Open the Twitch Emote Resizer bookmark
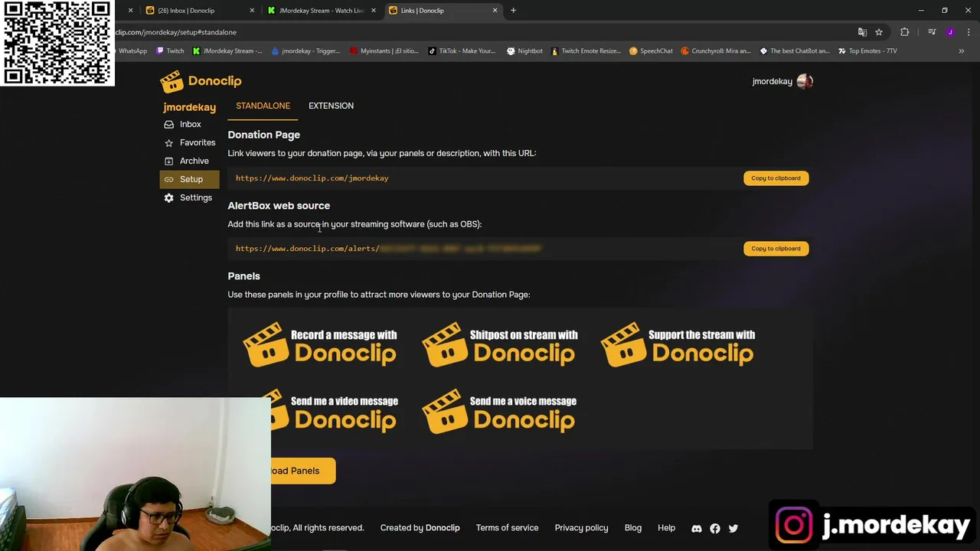This screenshot has width=980, height=551. click(x=586, y=51)
